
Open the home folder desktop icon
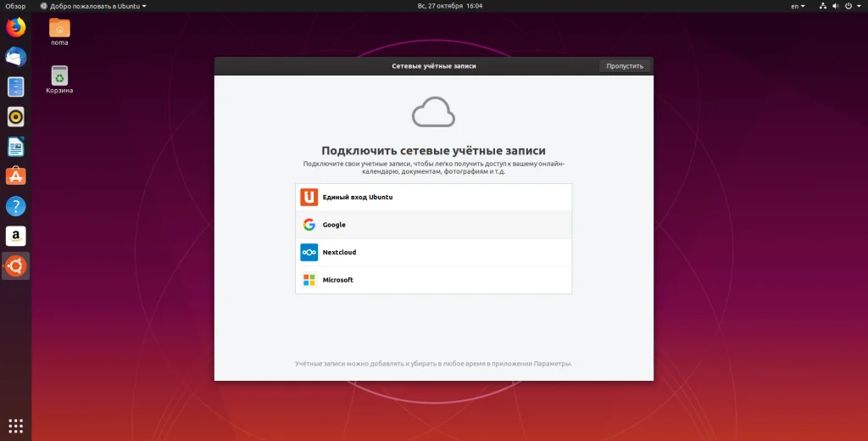59,31
